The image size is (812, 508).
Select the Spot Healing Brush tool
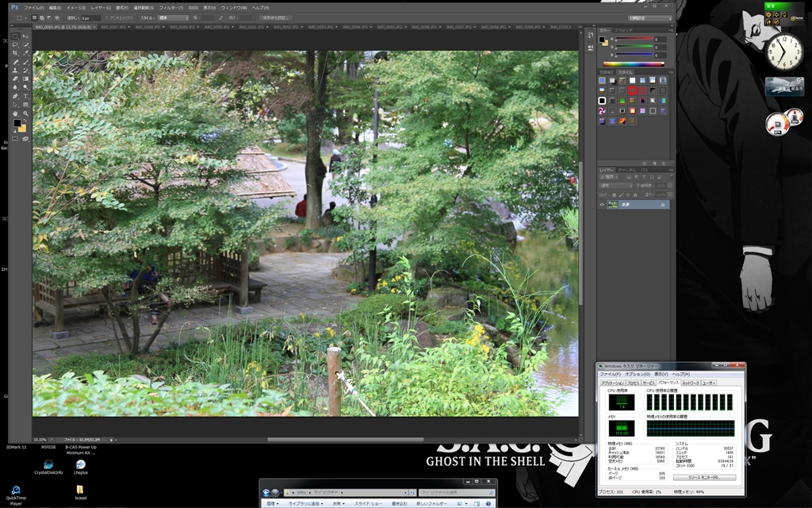coord(16,62)
